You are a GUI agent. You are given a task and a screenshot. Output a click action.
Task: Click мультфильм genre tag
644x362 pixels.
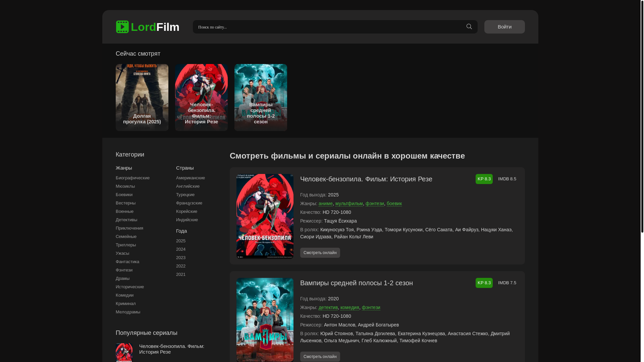pos(349,203)
